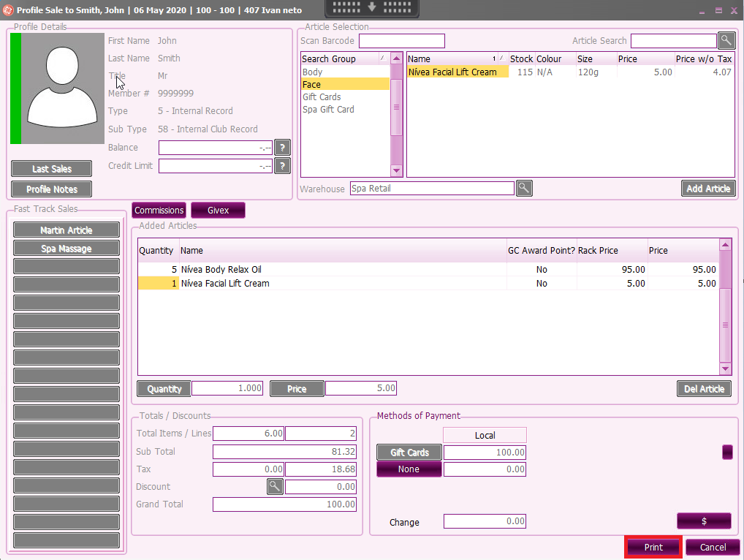Sort articles by the Name column header
Image resolution: width=744 pixels, height=560 pixels.
click(x=458, y=58)
